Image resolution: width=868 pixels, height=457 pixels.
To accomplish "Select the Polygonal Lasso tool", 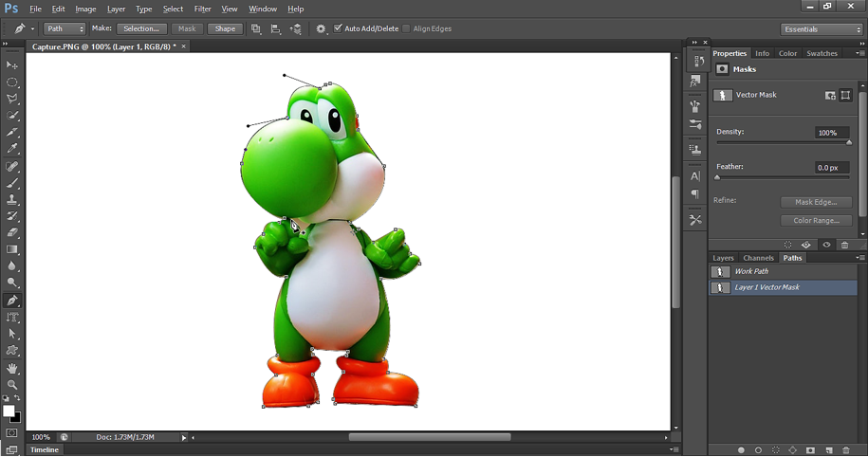I will click(x=11, y=99).
